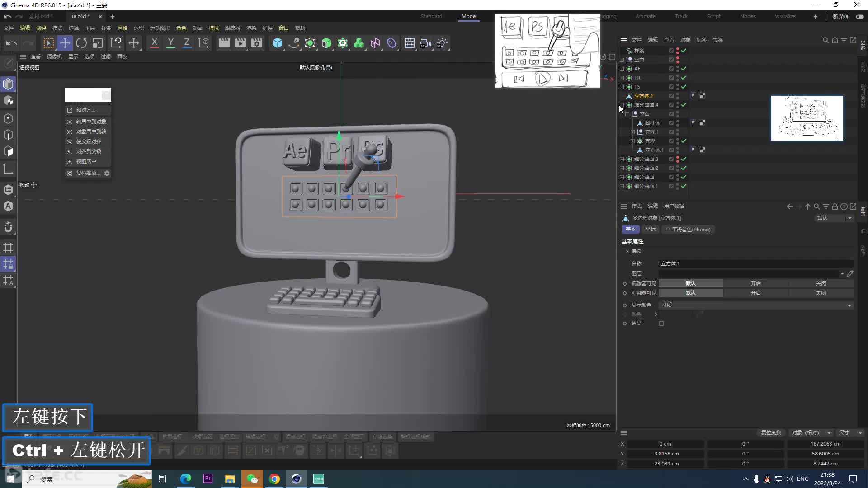Switch to the Standard layout tab

(x=431, y=16)
